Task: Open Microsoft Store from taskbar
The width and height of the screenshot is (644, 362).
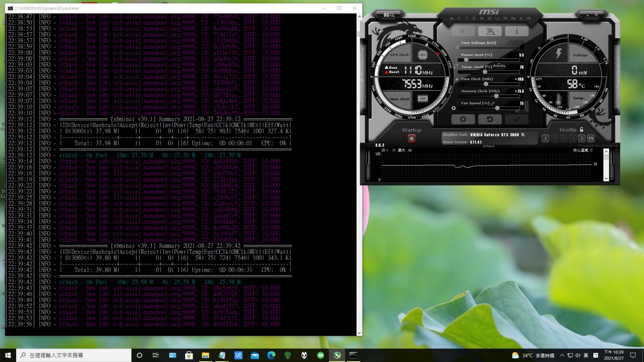Action: coord(189,355)
